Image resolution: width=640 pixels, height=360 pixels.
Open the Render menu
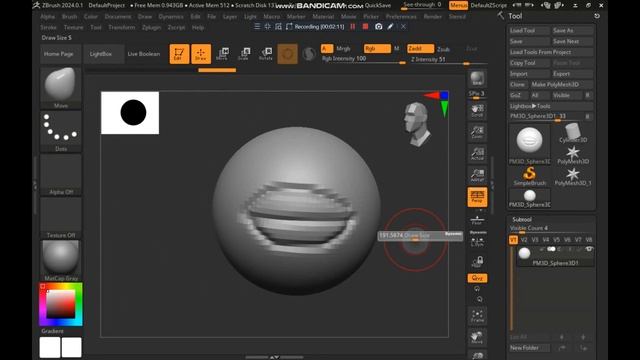(x=433, y=16)
